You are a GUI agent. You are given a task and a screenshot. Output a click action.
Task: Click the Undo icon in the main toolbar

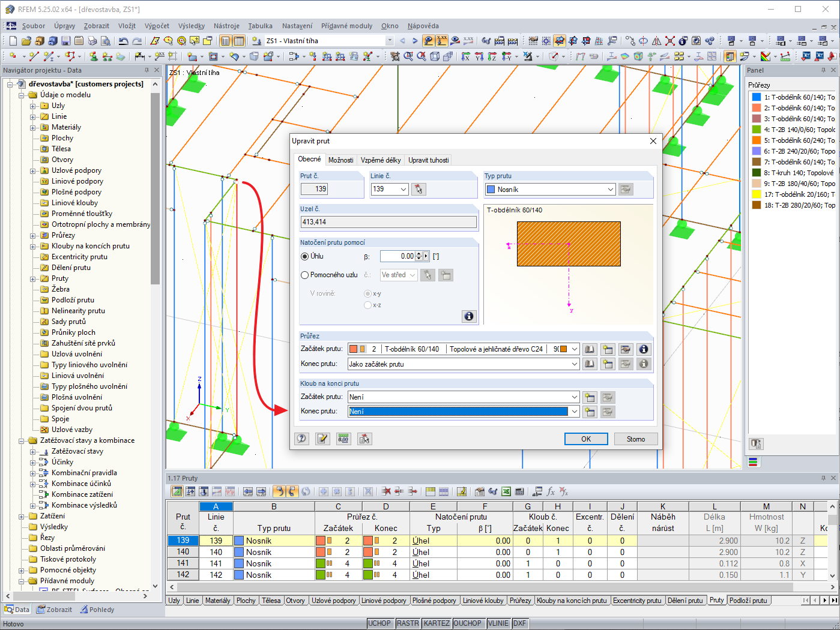click(123, 41)
